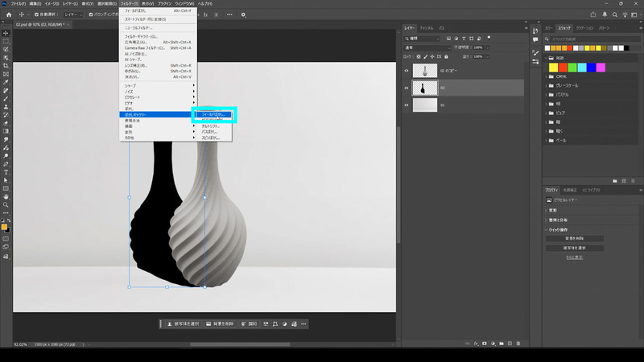Open the layer blend mode dropdown
The image size is (644, 362).
427,47
